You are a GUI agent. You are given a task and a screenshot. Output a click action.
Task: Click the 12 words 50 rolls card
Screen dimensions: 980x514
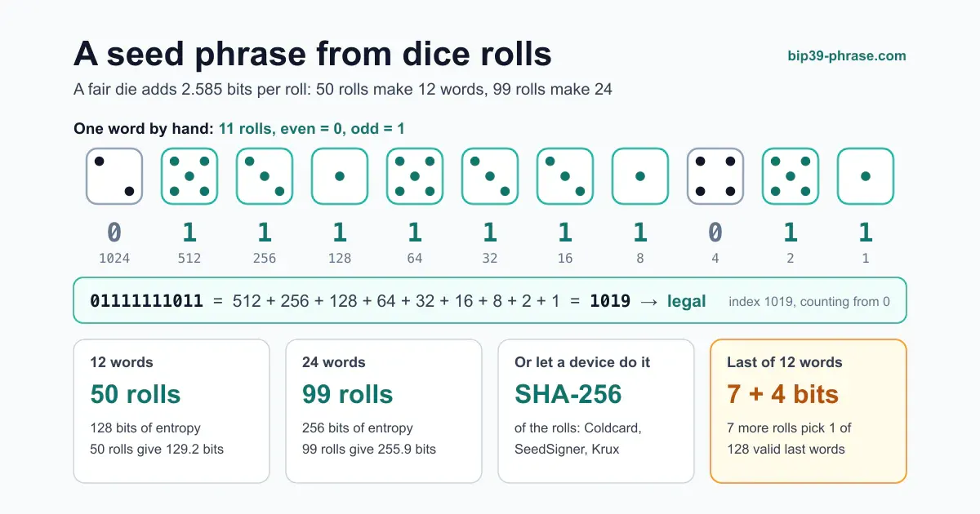(x=171, y=411)
